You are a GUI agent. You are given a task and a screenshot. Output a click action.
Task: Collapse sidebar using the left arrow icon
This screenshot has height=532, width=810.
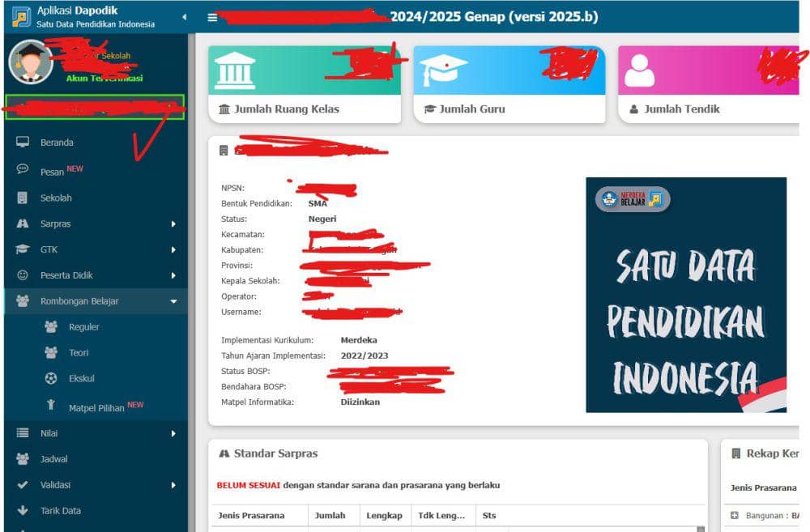pyautogui.click(x=185, y=17)
